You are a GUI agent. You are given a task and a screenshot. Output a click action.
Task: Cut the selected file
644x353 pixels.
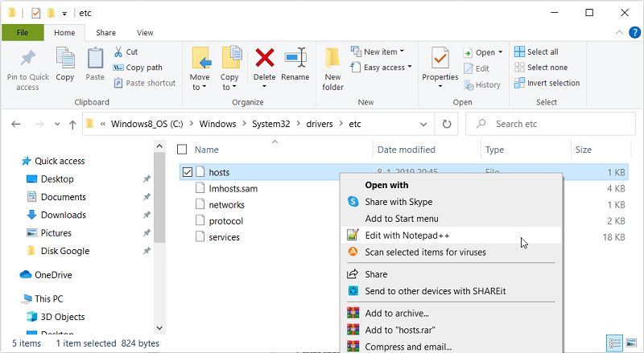tap(126, 51)
